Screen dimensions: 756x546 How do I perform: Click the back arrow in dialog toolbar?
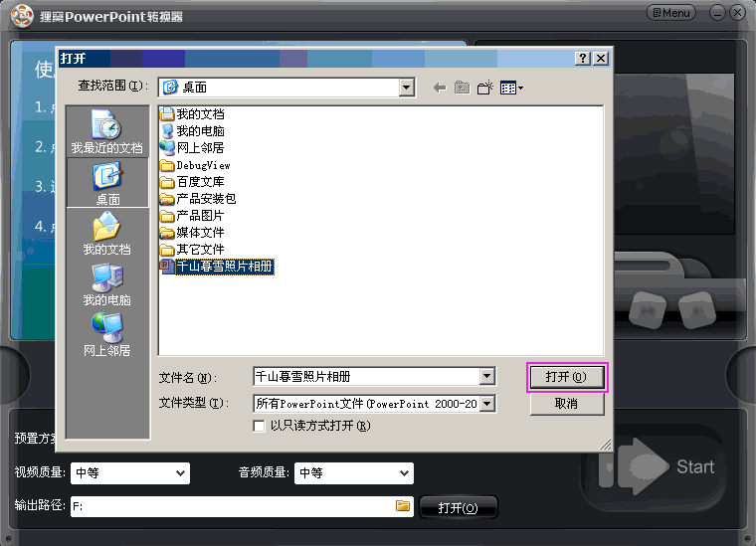[440, 88]
